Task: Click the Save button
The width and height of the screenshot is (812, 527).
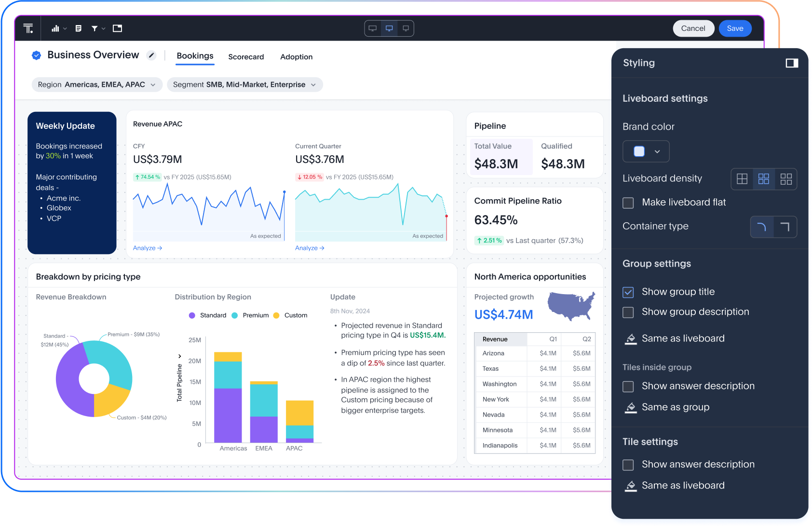Action: (x=735, y=28)
